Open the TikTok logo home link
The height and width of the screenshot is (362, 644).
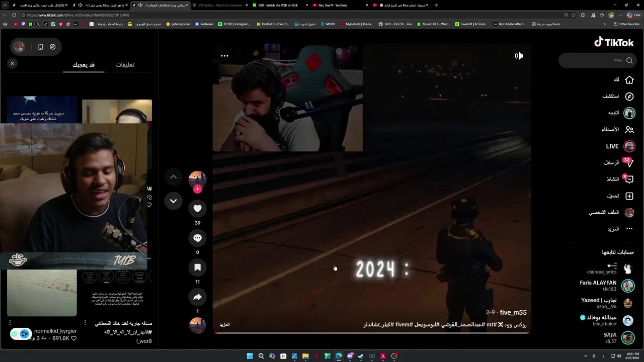pyautogui.click(x=614, y=42)
